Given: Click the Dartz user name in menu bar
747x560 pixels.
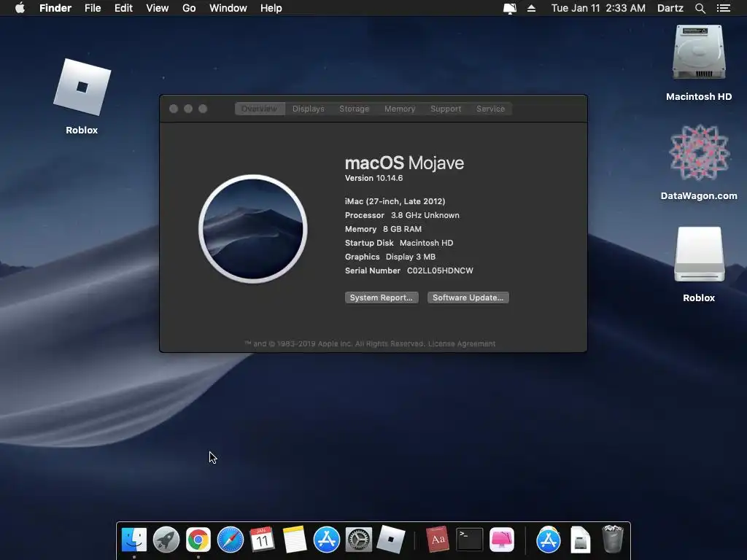Looking at the screenshot, I should point(670,8).
